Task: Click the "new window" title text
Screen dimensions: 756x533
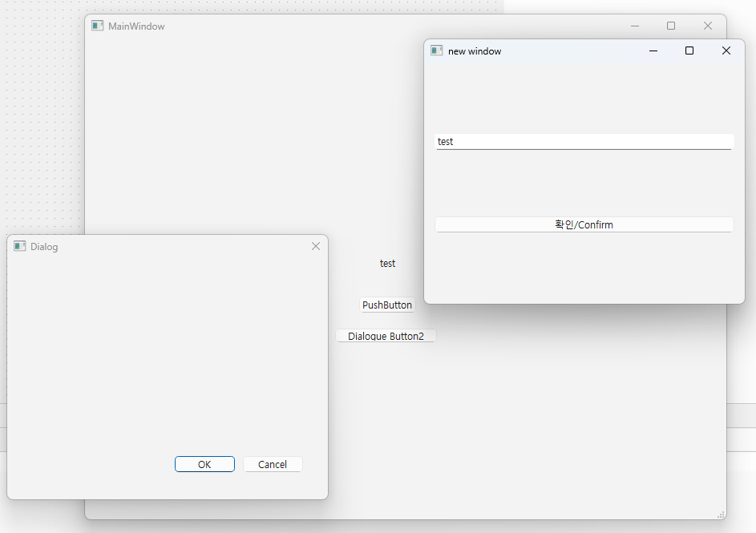Action: pos(475,50)
